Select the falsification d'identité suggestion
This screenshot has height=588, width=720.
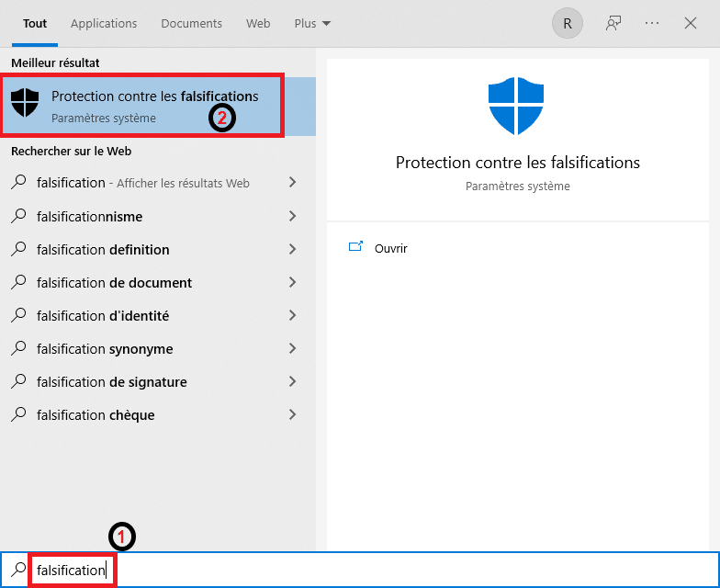pyautogui.click(x=158, y=315)
